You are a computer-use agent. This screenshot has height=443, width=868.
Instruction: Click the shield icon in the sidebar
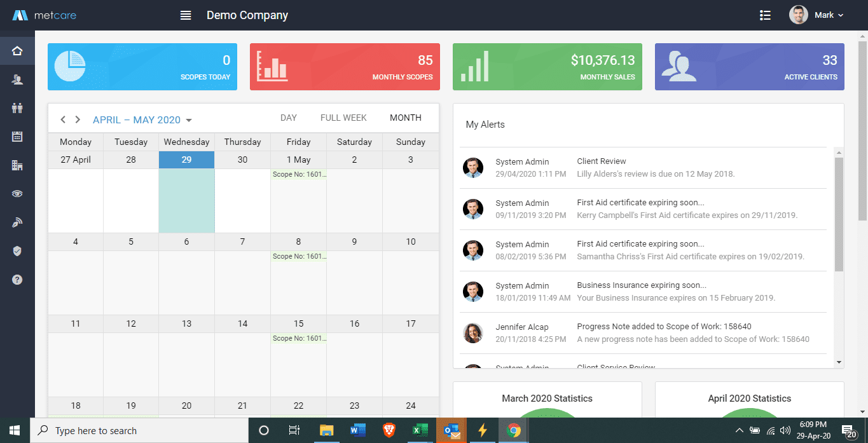point(17,251)
